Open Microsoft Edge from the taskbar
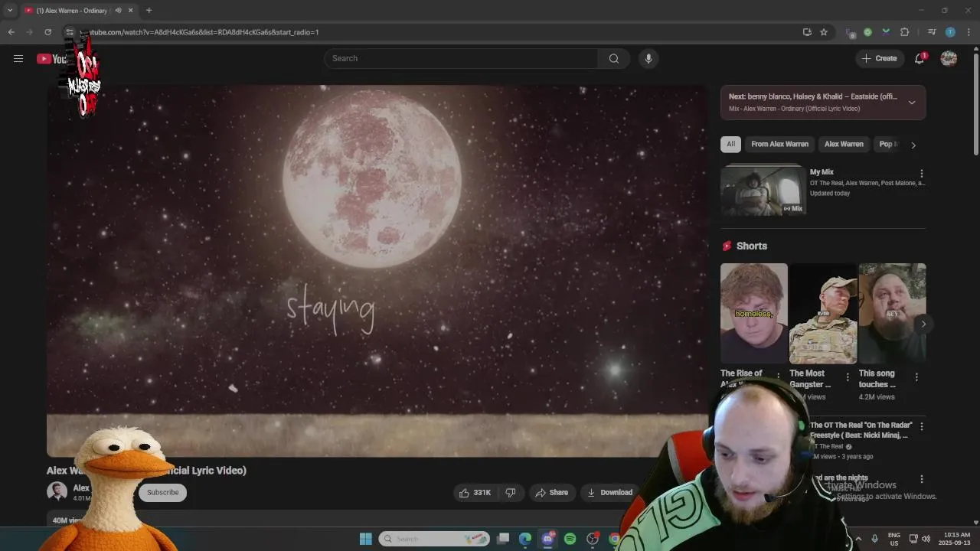The height and width of the screenshot is (551, 980). tap(525, 539)
